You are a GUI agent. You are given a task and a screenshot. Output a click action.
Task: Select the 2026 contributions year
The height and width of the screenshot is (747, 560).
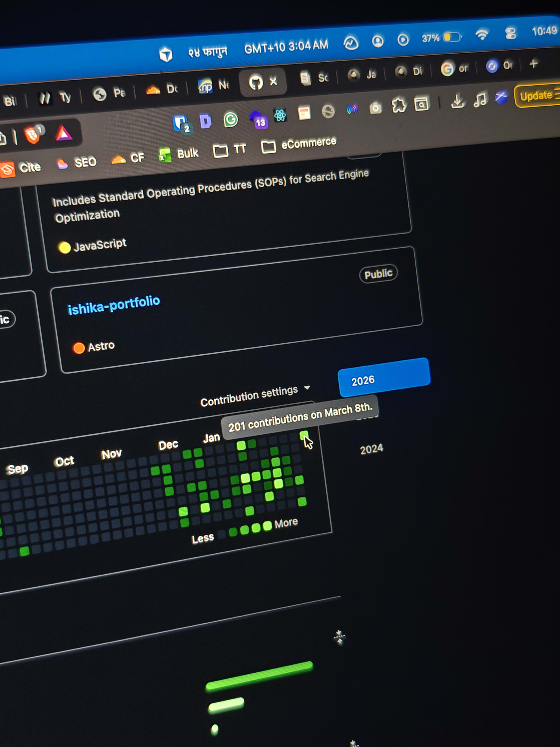(384, 377)
